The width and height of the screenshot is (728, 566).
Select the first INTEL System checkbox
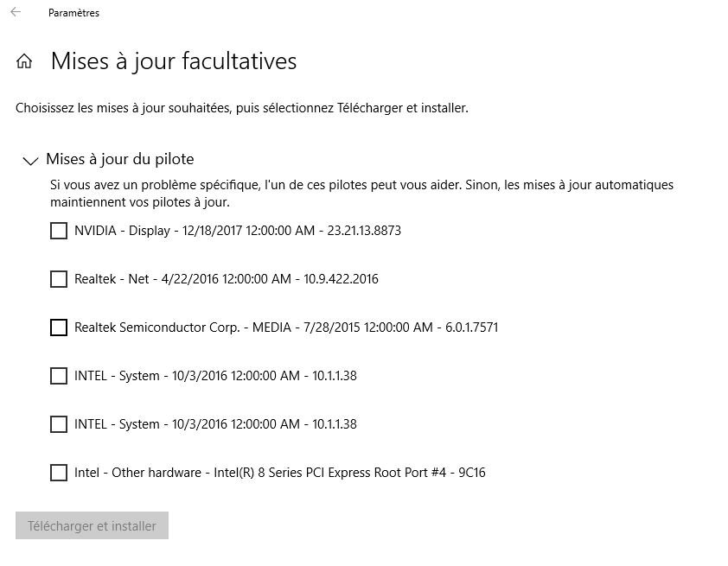pos(59,376)
